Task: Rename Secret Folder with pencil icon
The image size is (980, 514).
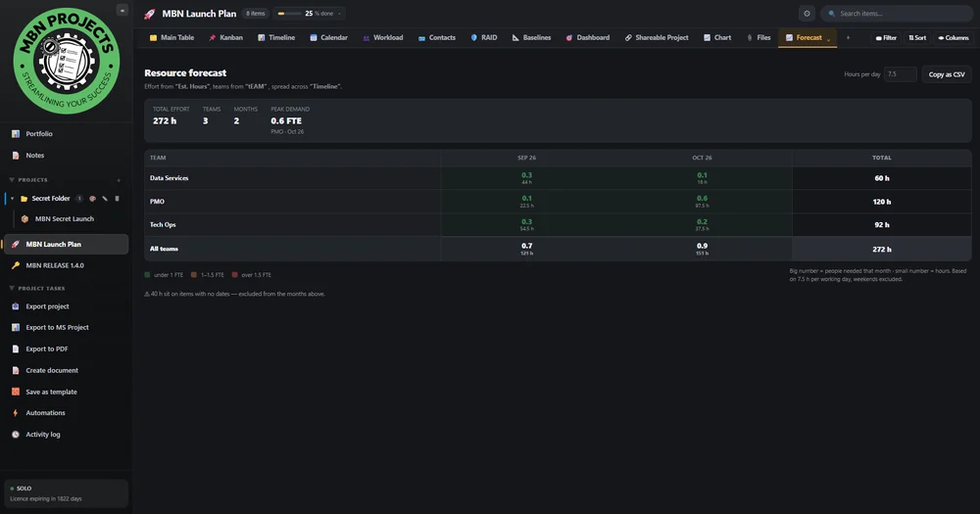Action: tap(105, 199)
